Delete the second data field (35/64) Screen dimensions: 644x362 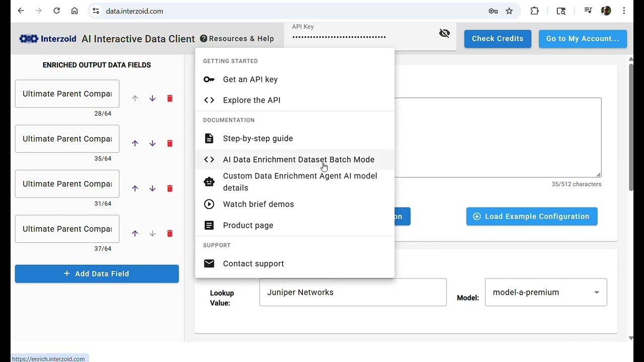170,143
